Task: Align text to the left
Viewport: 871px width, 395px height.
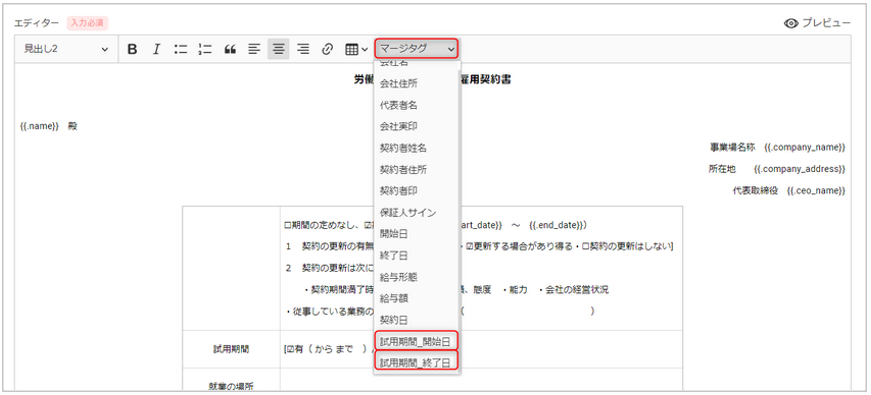Action: pyautogui.click(x=254, y=49)
